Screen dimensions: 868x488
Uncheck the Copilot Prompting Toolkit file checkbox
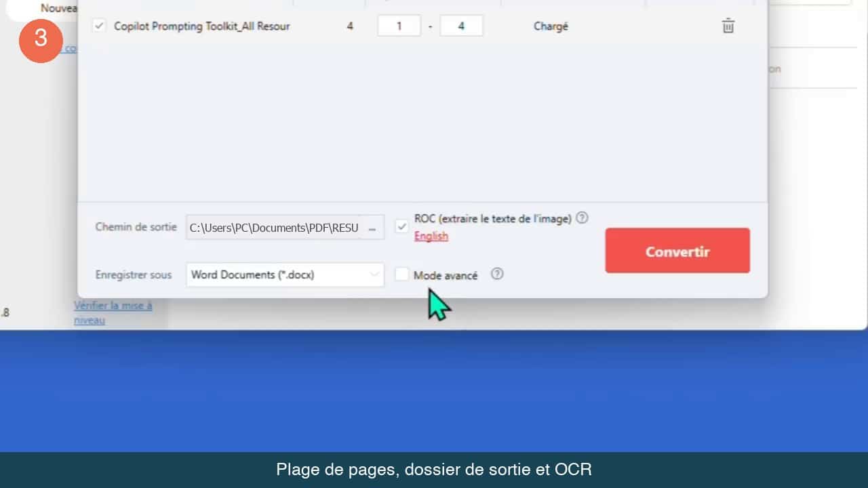coord(100,26)
